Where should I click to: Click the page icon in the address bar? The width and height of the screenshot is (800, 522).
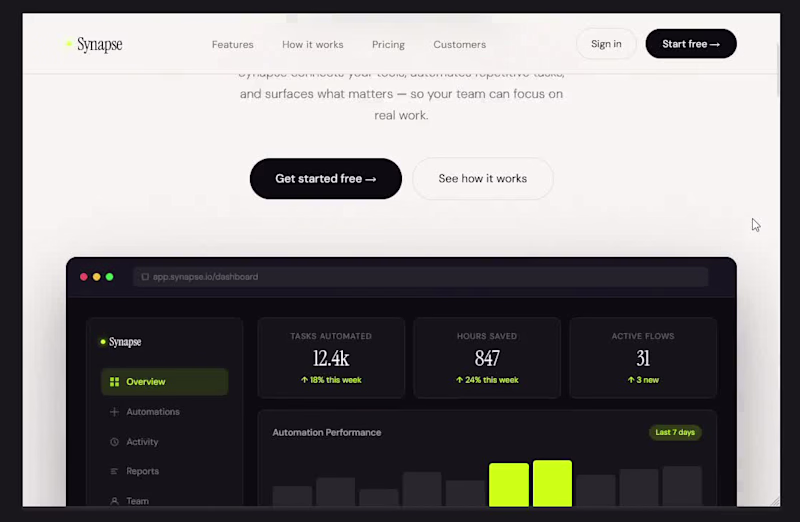click(x=145, y=277)
